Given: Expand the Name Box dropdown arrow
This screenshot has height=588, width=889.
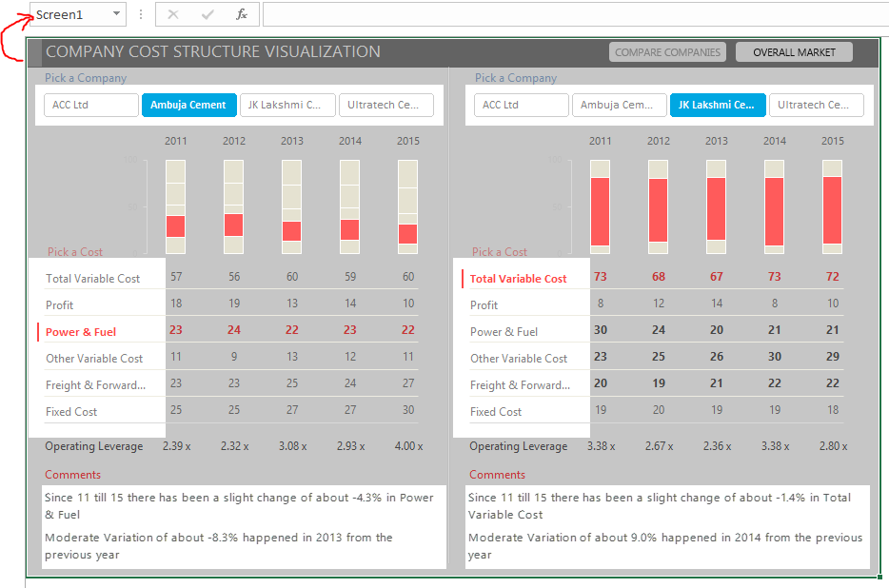Looking at the screenshot, I should tap(116, 13).
